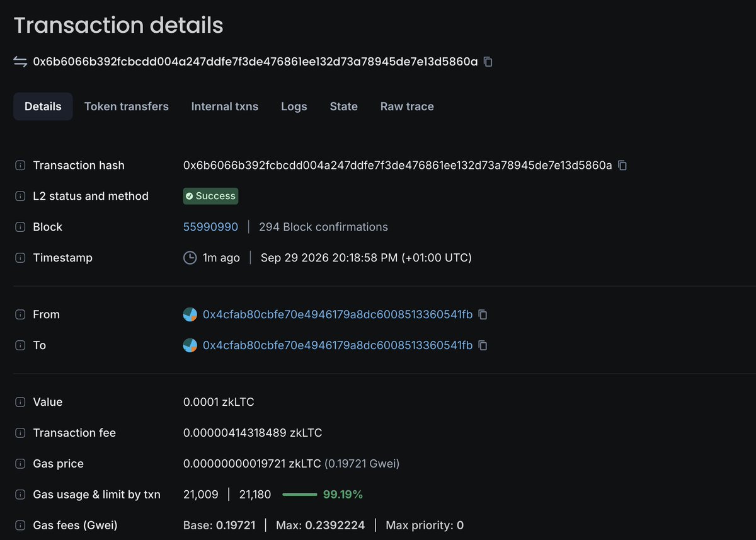Viewport: 756px width, 540px height.
Task: Click the Max priority: 0 text
Action: point(425,526)
